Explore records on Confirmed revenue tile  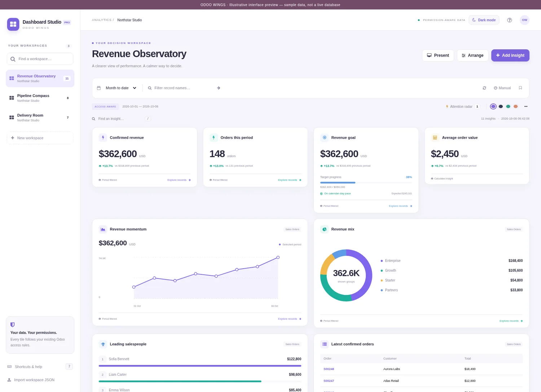coord(179,180)
